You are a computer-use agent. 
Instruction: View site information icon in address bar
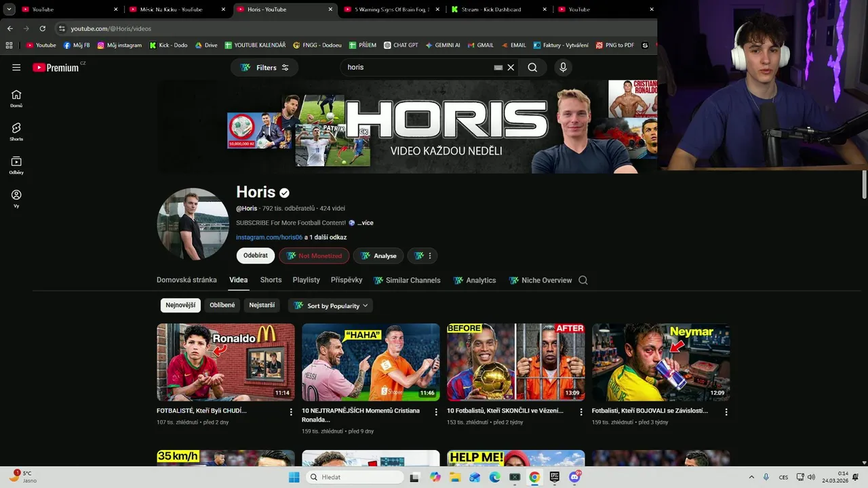62,28
